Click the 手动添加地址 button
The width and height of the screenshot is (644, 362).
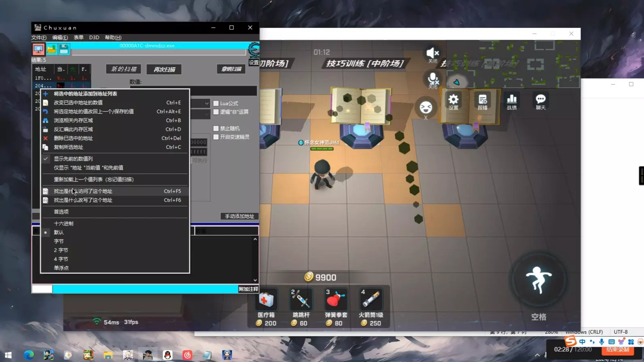pyautogui.click(x=239, y=216)
